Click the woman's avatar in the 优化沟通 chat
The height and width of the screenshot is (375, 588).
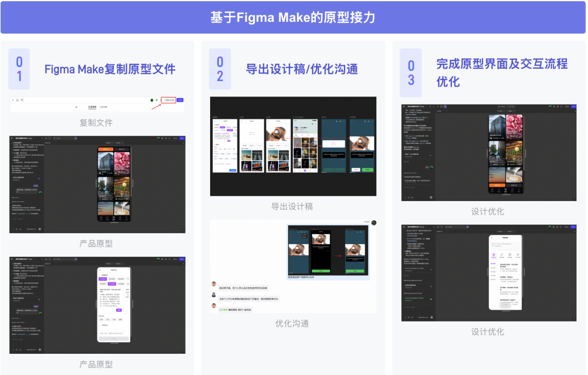coord(214,295)
